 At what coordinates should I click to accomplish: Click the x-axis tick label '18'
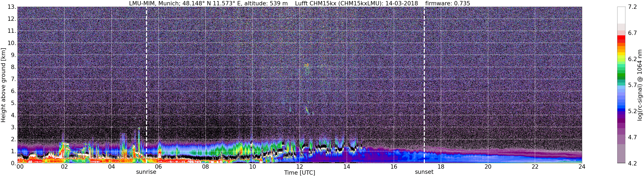click(441, 167)
